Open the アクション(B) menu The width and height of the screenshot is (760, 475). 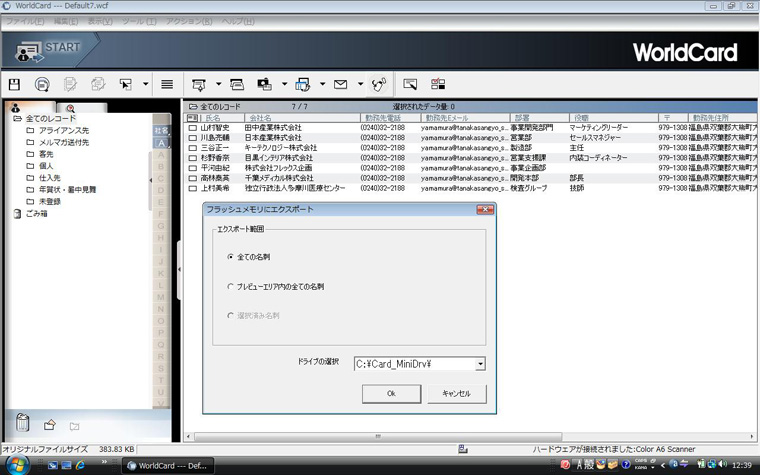coord(189,21)
